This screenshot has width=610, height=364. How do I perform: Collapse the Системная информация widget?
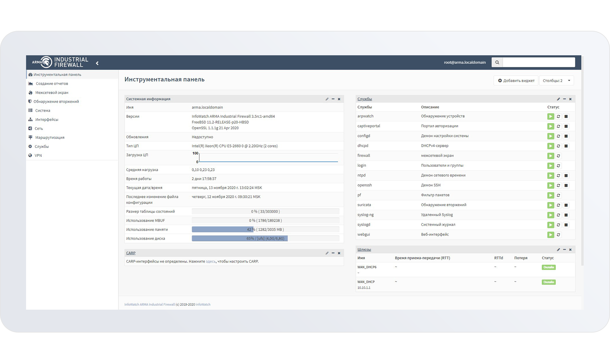(333, 99)
